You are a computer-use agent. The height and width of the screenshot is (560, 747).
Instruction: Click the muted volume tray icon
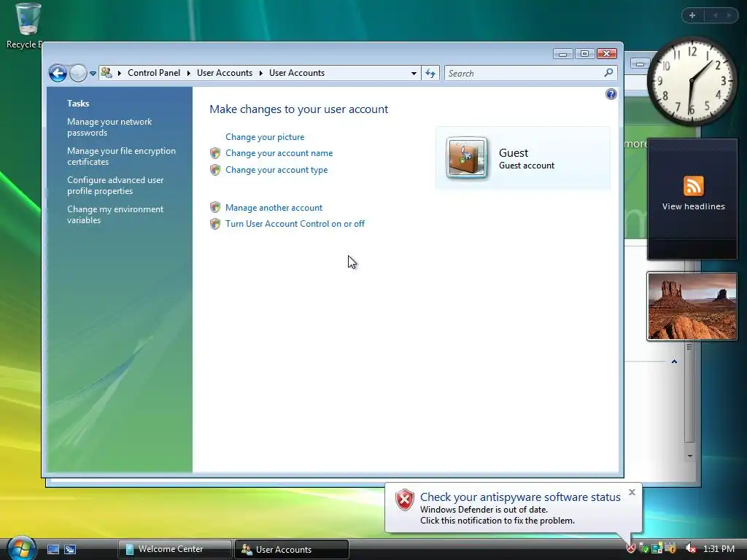(x=690, y=549)
